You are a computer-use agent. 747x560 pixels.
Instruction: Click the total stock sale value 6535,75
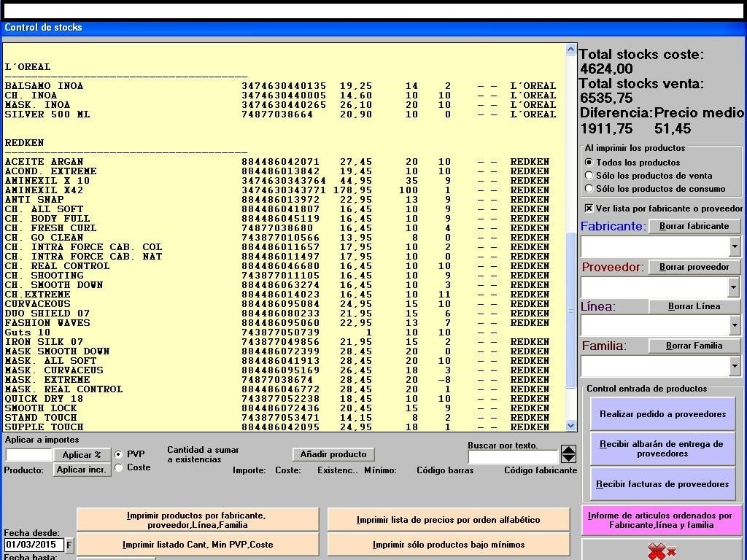click(x=606, y=98)
